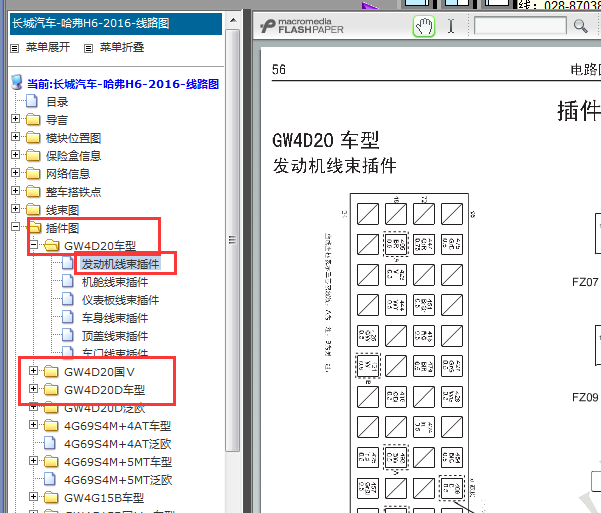Select the 线束图 folder label

click(62, 210)
